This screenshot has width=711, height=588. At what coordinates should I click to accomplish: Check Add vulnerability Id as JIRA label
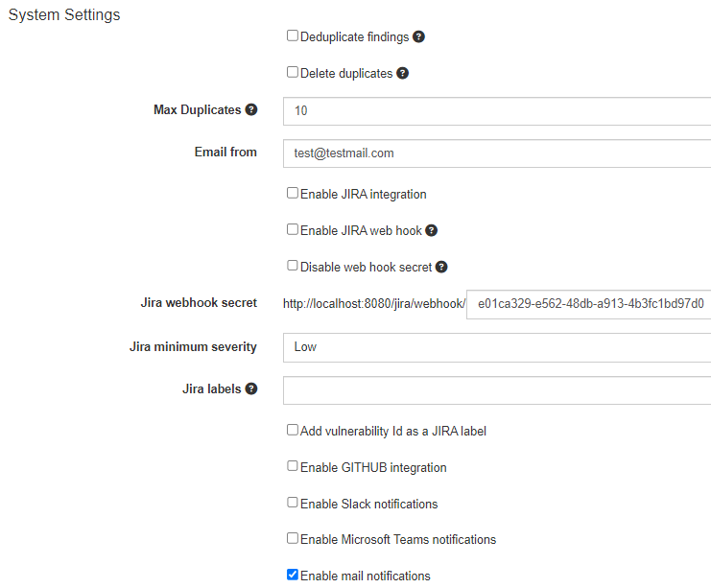click(x=293, y=431)
